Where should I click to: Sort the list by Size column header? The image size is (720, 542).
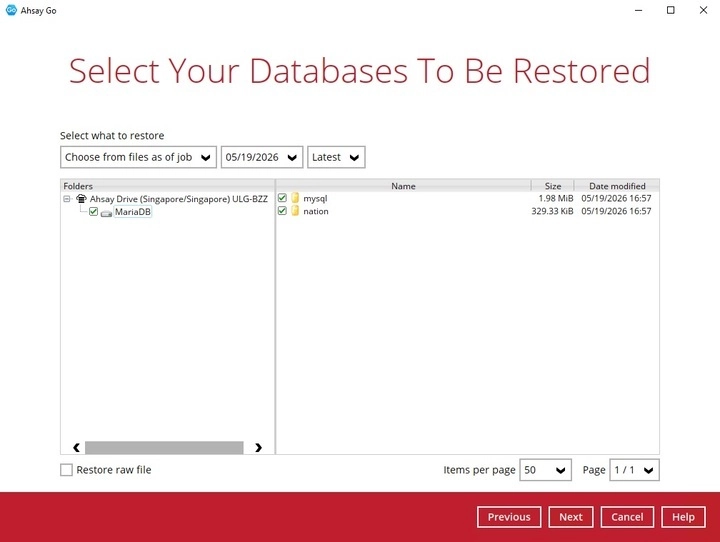click(553, 186)
